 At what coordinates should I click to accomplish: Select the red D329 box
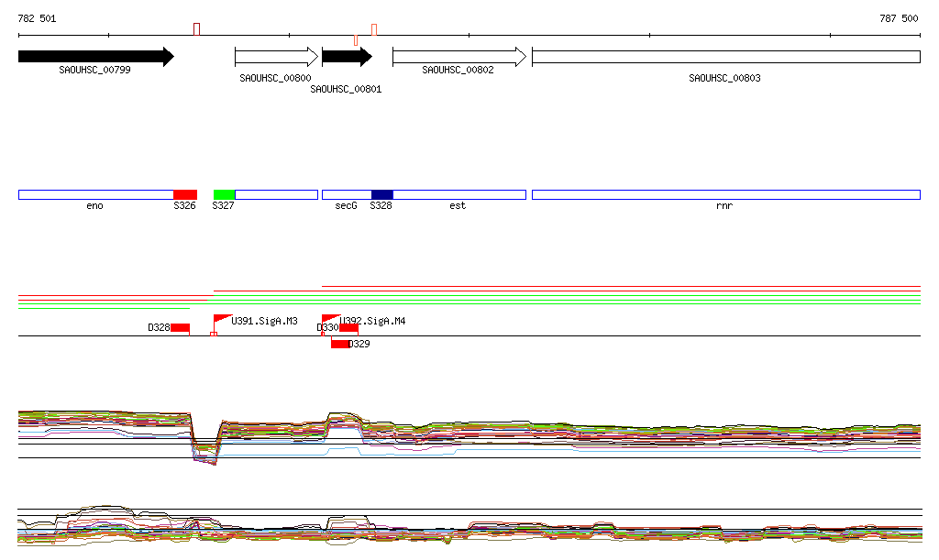(x=340, y=344)
